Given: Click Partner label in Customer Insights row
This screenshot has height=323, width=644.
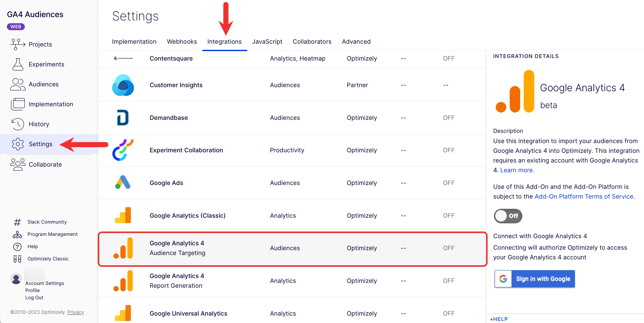Looking at the screenshot, I should pyautogui.click(x=357, y=85).
